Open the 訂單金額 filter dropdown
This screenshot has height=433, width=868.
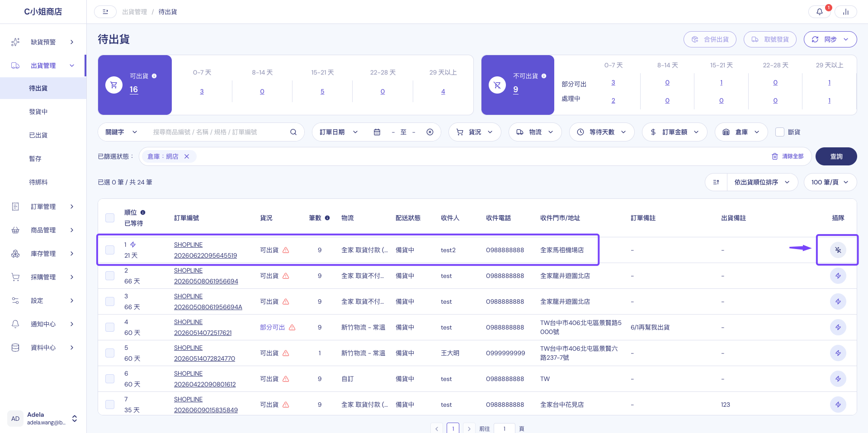(x=675, y=132)
